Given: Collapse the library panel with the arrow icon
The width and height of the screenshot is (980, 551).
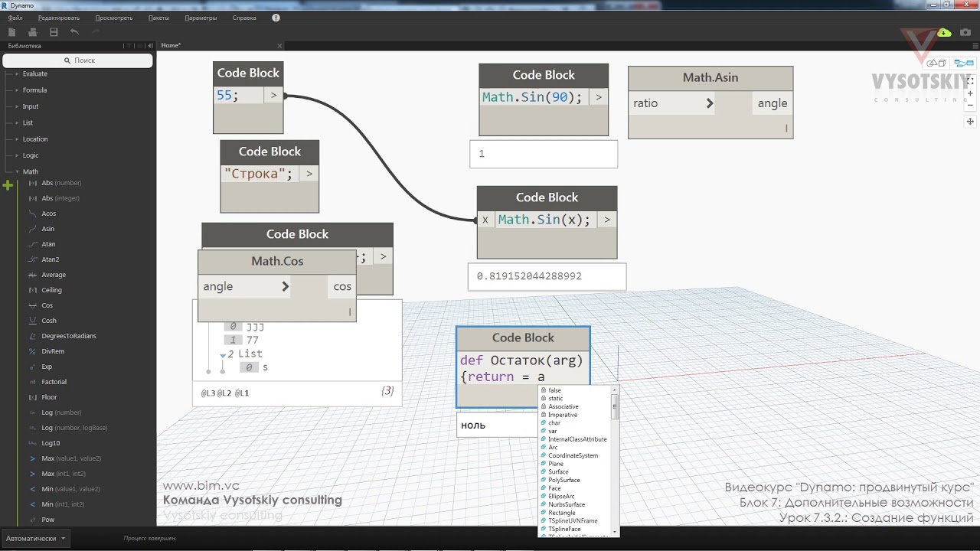Looking at the screenshot, I should coord(150,46).
